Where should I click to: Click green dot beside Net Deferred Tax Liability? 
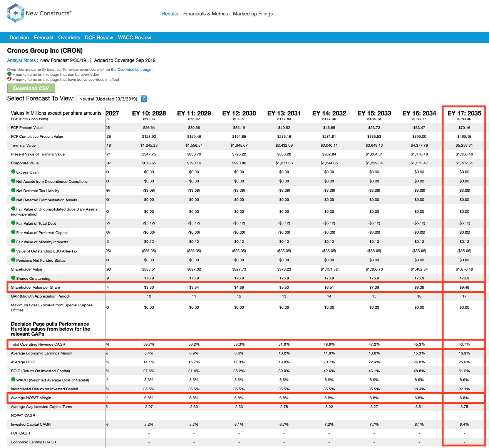tap(13, 190)
